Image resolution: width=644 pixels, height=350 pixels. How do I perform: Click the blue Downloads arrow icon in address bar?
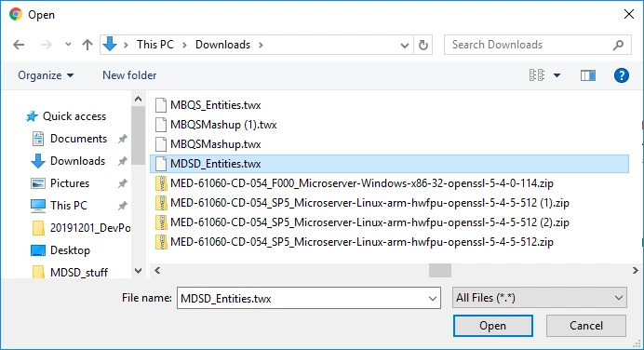coord(110,44)
